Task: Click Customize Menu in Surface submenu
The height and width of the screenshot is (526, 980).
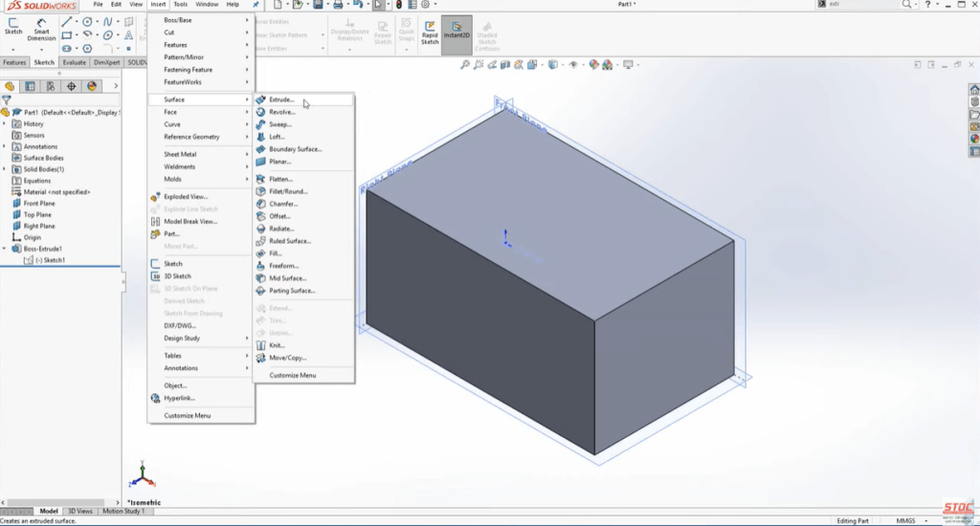Action: tap(292, 375)
